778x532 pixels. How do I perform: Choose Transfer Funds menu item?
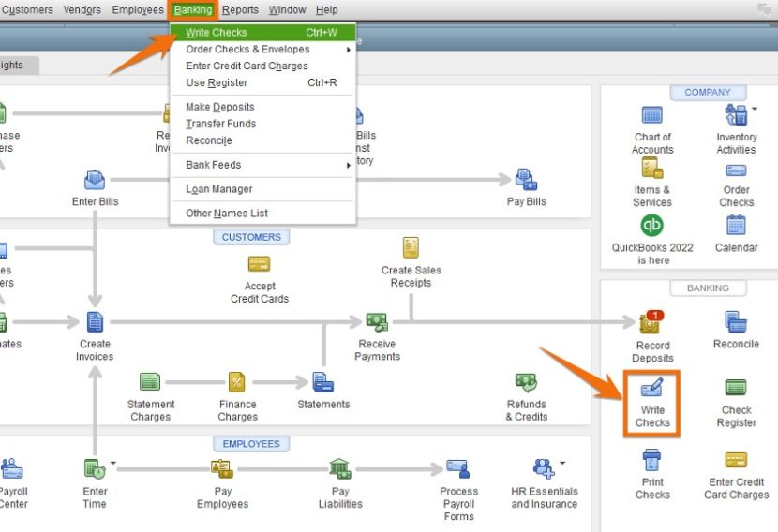pyautogui.click(x=263, y=124)
